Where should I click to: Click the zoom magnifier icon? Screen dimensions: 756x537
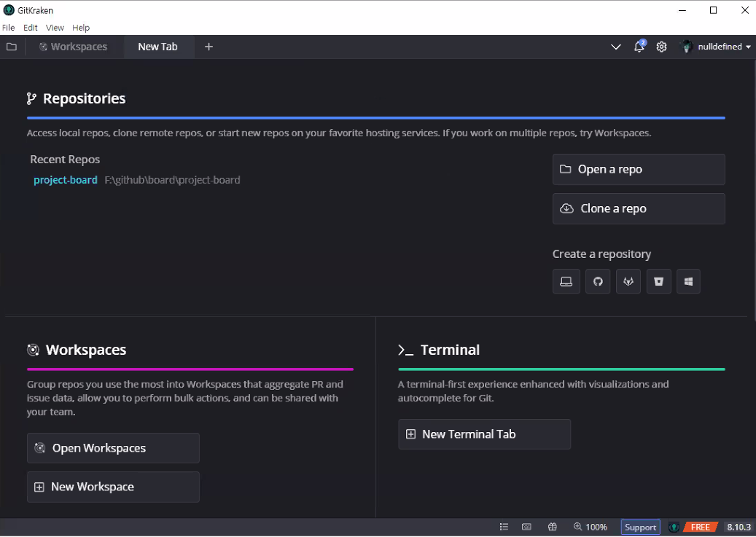pos(577,527)
